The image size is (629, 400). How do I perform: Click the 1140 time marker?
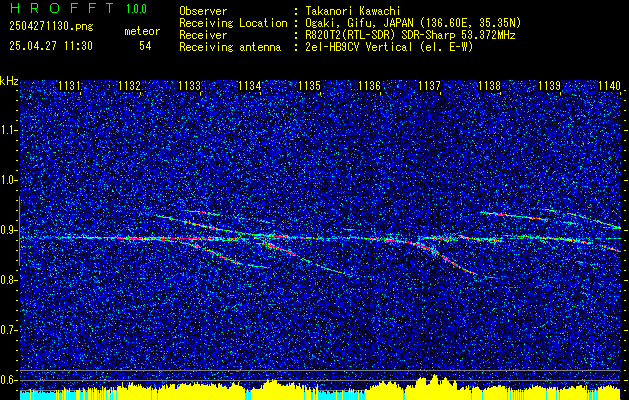click(x=609, y=86)
